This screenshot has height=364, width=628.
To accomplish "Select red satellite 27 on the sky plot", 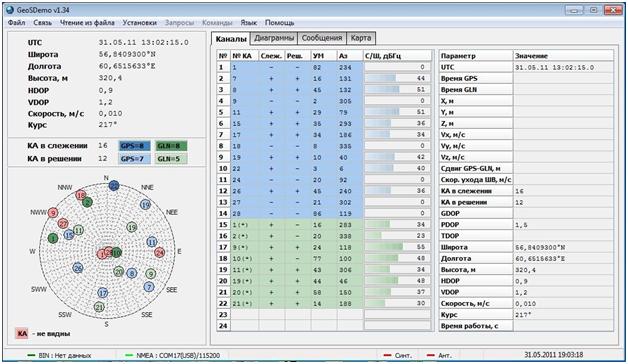I will tap(63, 223).
